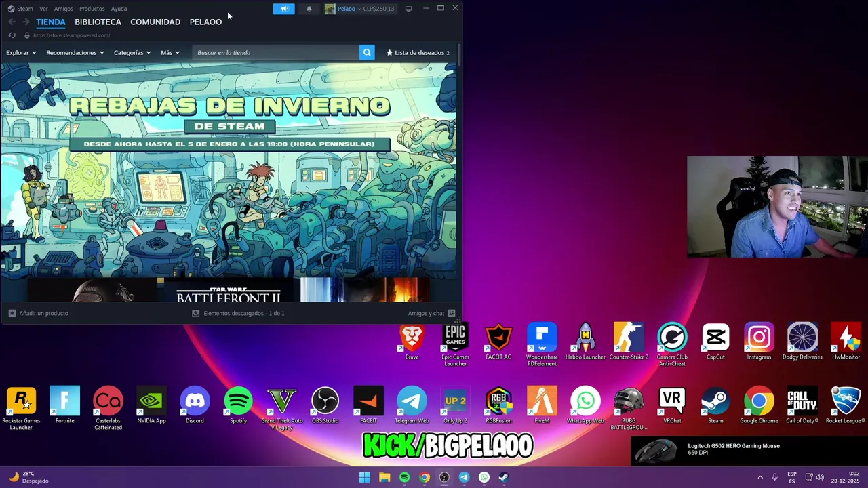Open the NVIDIA App desktop icon

[151, 405]
